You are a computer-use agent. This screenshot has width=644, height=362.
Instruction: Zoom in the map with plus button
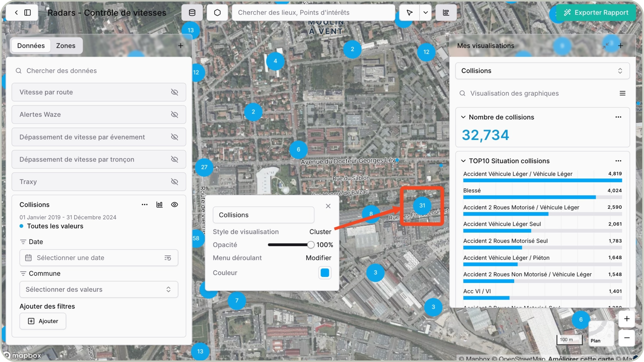click(x=626, y=319)
